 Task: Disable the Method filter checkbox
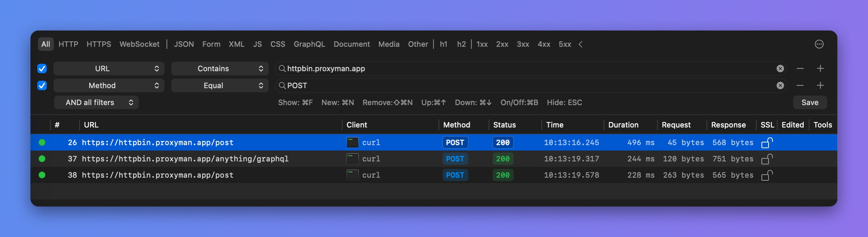tap(42, 85)
